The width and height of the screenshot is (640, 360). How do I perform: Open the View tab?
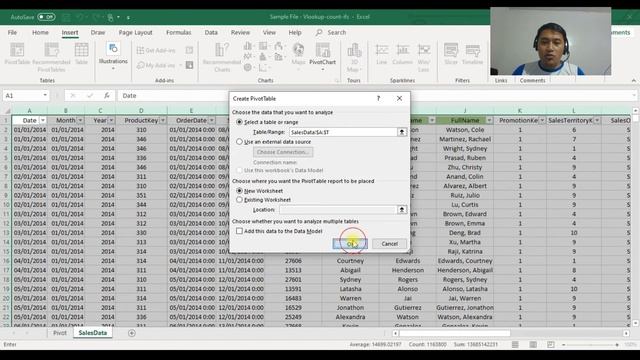click(x=269, y=32)
